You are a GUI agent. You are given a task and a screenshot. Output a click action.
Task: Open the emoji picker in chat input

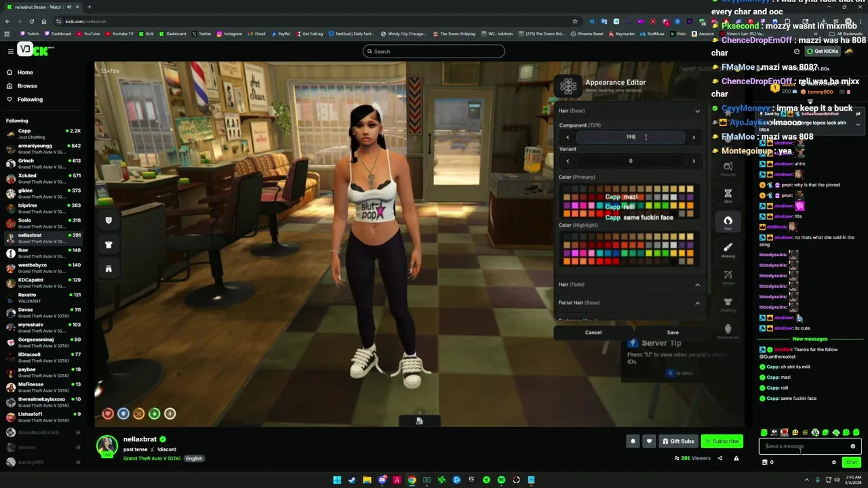pos(853,446)
